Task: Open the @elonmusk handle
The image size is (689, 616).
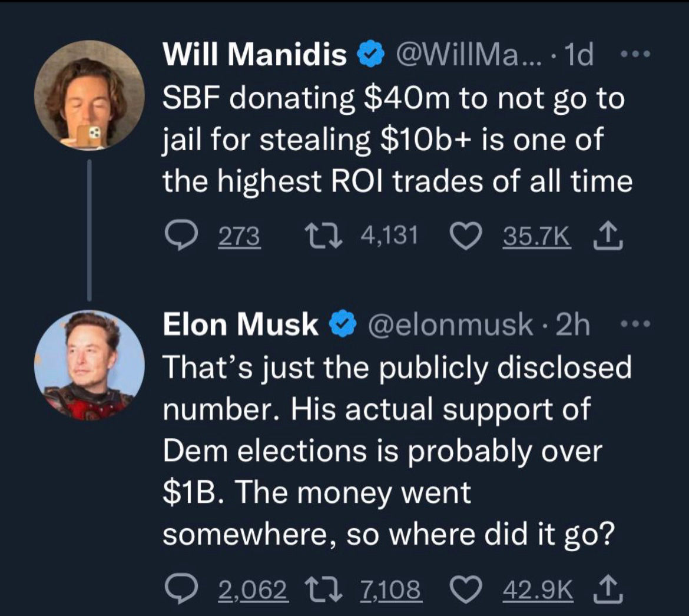Action: [x=451, y=325]
